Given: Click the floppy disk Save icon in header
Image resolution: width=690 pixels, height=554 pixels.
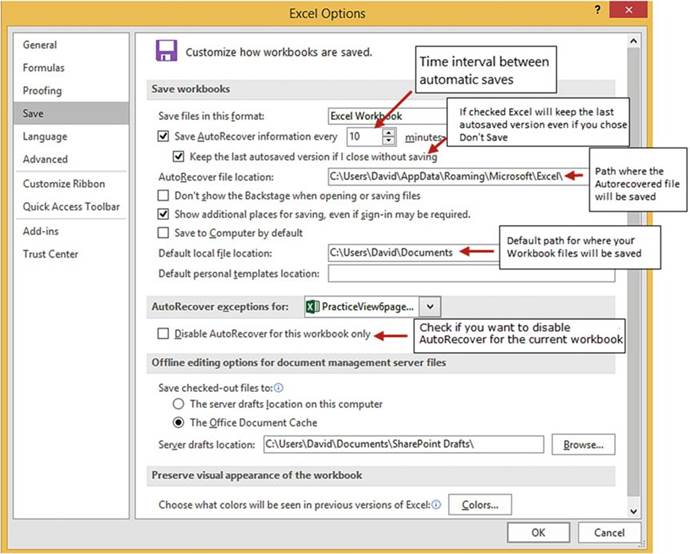Looking at the screenshot, I should [166, 51].
